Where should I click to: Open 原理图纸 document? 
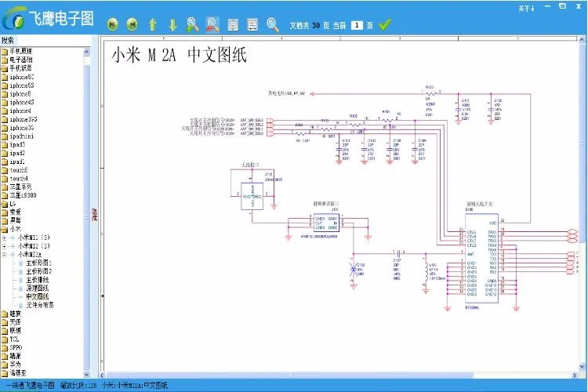tap(37, 288)
